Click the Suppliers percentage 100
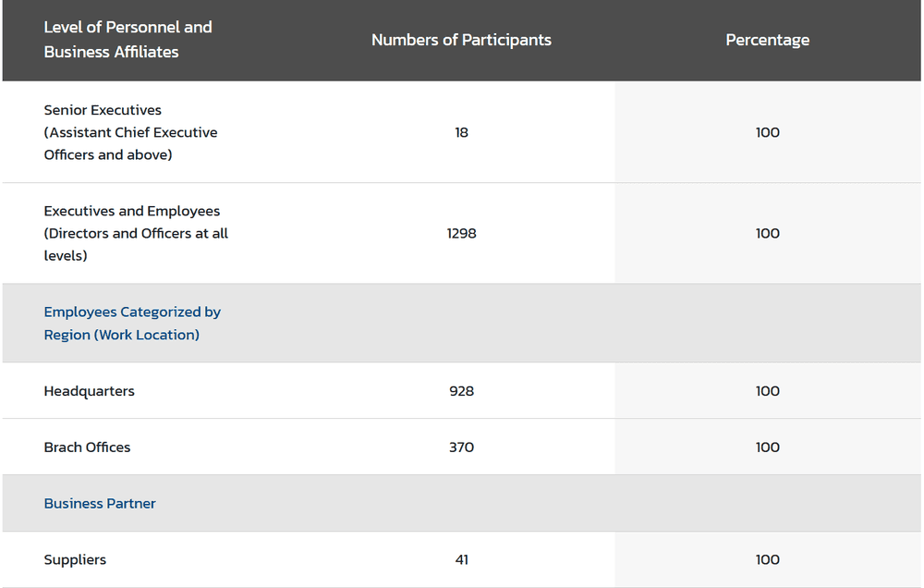Image resolution: width=924 pixels, height=588 pixels. pos(767,559)
